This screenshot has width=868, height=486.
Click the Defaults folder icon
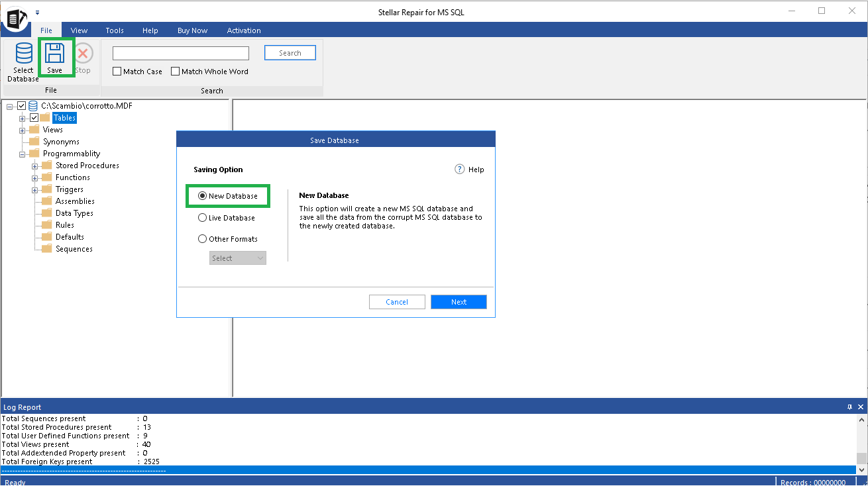click(x=47, y=237)
